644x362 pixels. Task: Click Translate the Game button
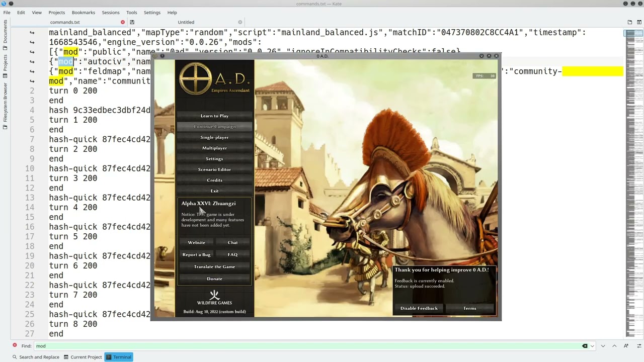[x=214, y=266]
